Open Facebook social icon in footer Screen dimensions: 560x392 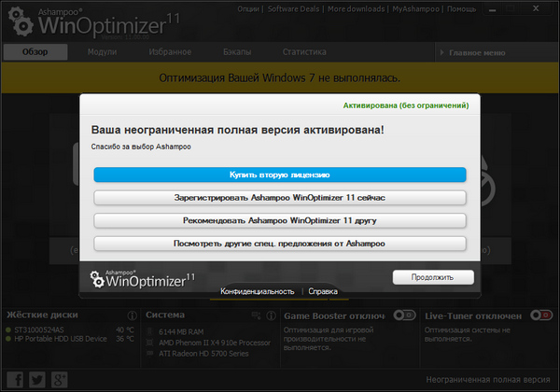pos(15,379)
